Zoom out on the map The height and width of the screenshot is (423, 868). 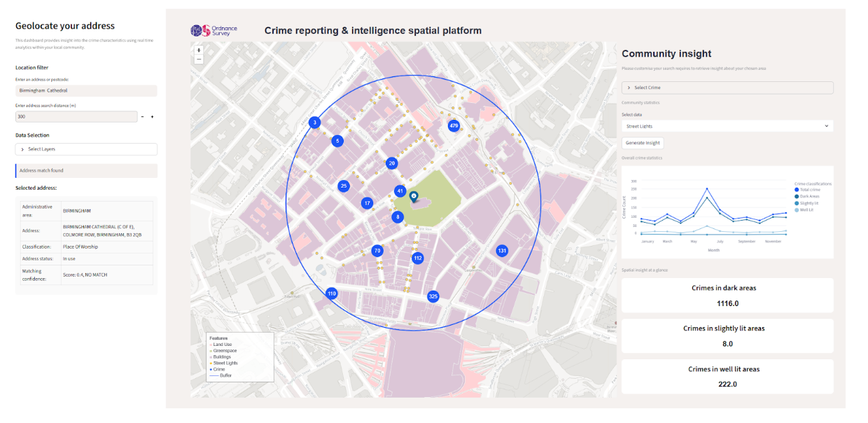[199, 60]
